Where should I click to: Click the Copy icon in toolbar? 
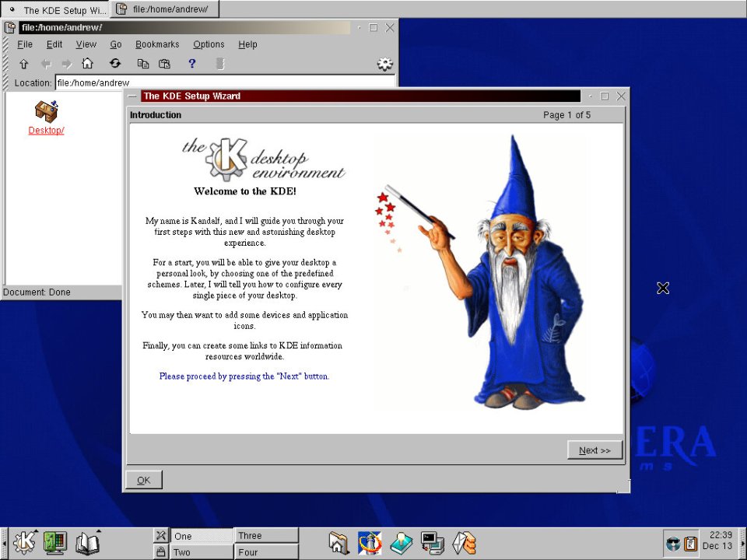[143, 64]
